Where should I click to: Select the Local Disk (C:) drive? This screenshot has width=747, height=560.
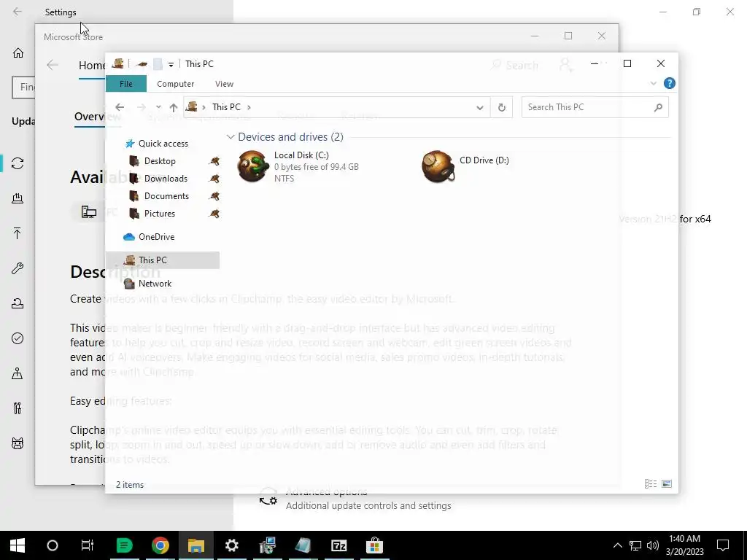[300, 167]
